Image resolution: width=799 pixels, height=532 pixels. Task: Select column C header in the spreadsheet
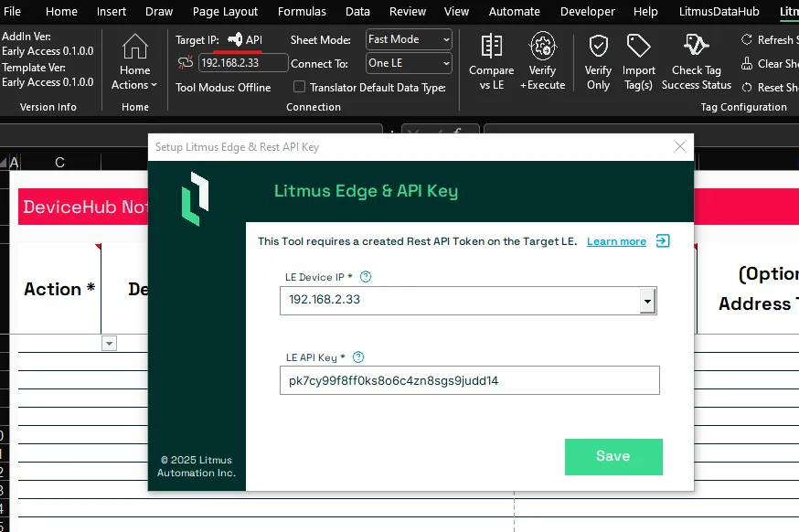pyautogui.click(x=59, y=163)
